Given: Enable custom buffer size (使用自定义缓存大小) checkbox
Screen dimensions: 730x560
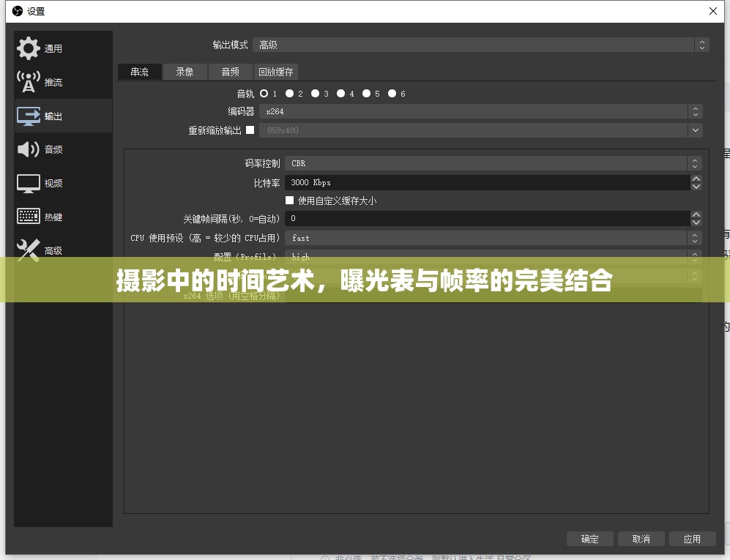Looking at the screenshot, I should [x=289, y=200].
